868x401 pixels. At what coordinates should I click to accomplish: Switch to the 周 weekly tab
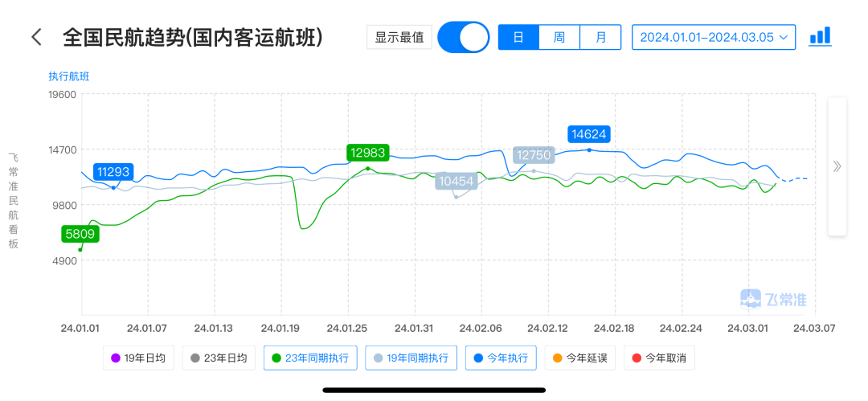coord(559,37)
